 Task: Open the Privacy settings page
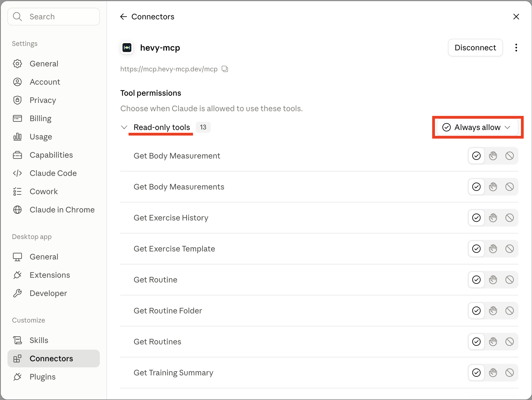pyautogui.click(x=54, y=100)
